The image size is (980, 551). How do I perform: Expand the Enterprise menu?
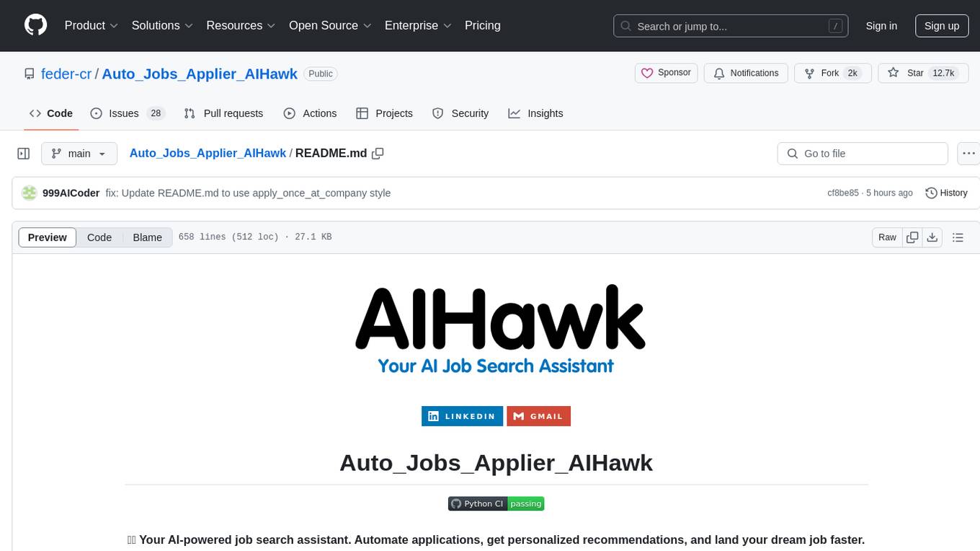418,25
